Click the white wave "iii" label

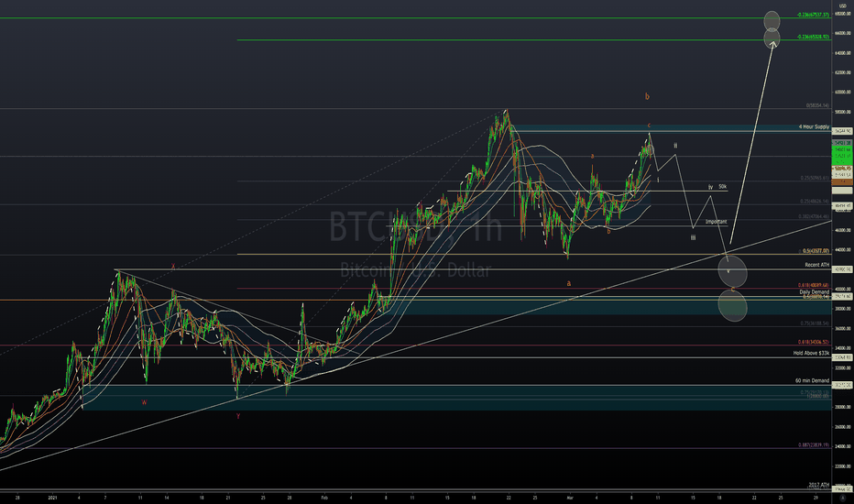pos(693,237)
